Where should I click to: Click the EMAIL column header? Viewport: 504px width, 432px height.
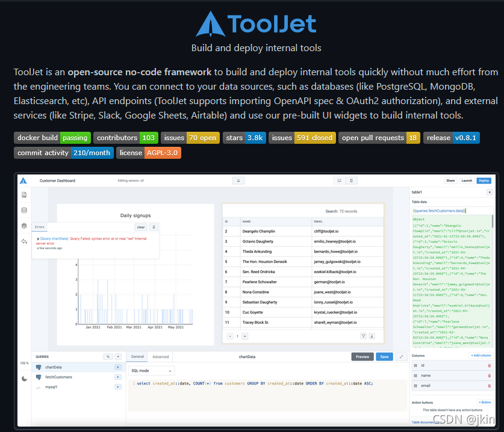coord(347,221)
